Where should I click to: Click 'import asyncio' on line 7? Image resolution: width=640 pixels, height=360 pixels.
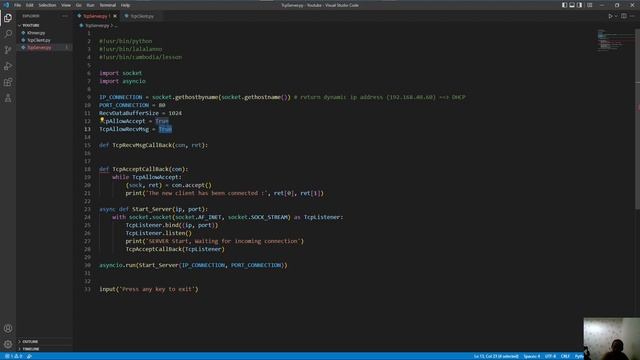coord(122,81)
